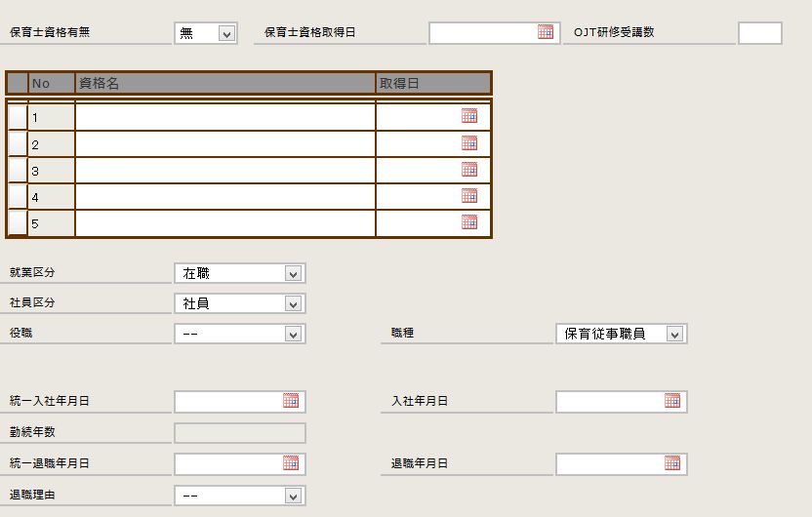
Task: Expand the 職種 dropdown showing 保育従事職員
Action: point(674,335)
